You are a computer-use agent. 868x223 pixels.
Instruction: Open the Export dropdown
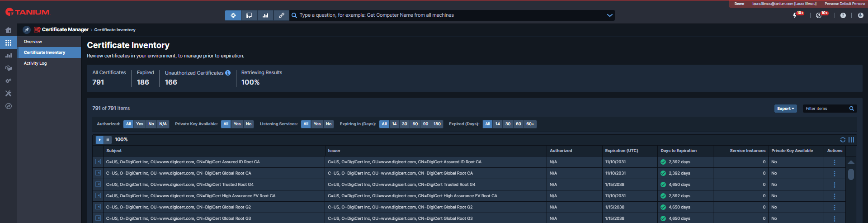point(785,109)
